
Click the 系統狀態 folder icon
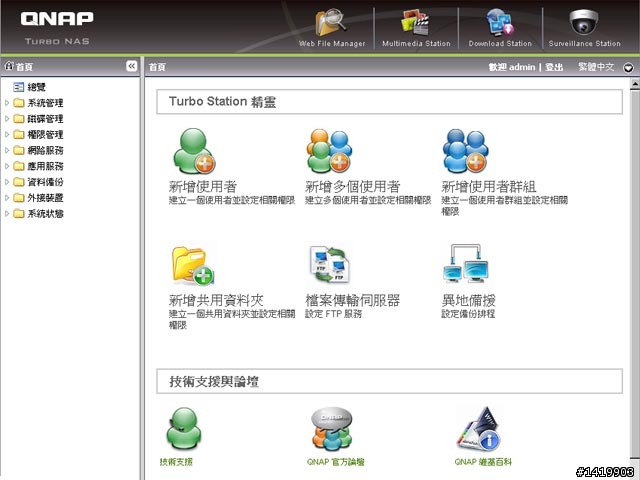coord(19,213)
